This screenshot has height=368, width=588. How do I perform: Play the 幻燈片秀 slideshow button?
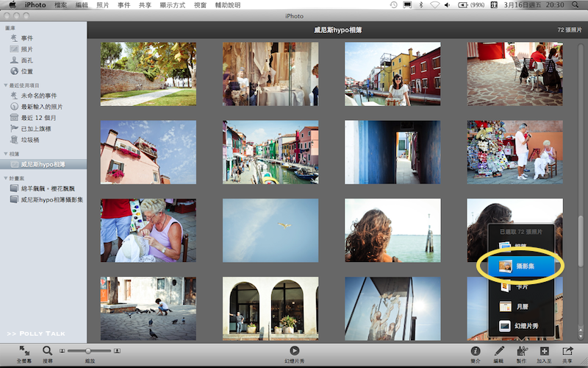click(x=294, y=351)
